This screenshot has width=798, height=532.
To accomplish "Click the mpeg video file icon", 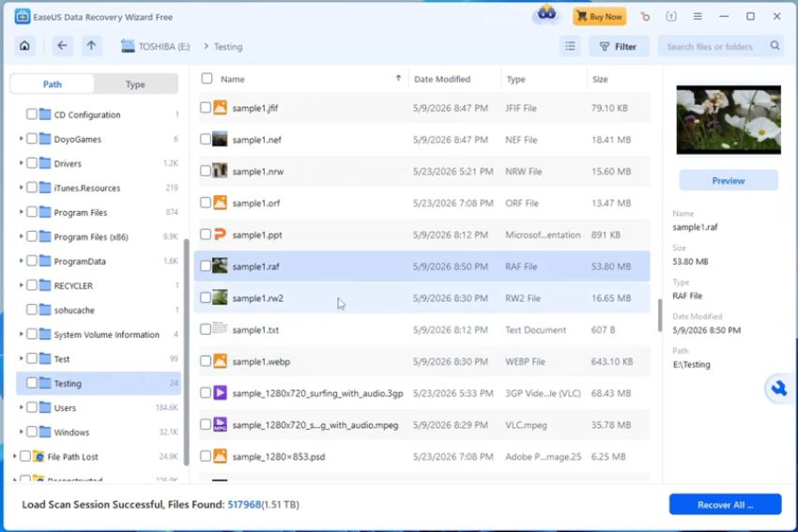I will point(220,424).
